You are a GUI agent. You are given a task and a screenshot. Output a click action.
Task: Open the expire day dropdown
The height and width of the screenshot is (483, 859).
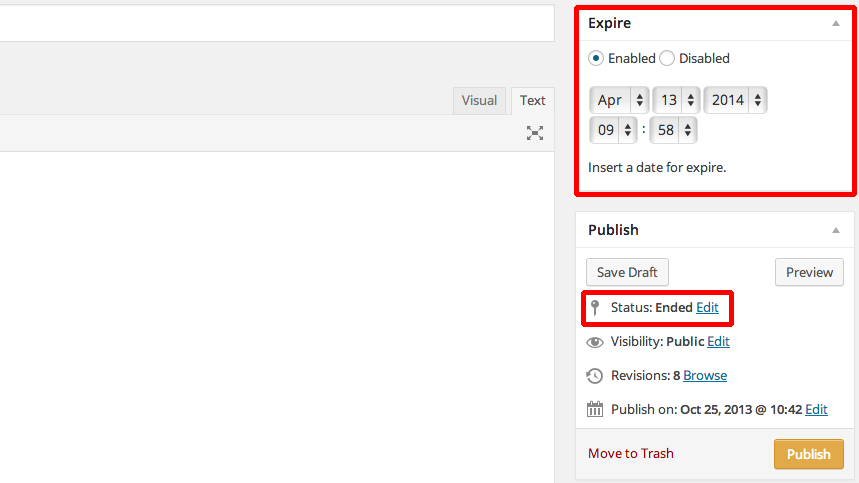pos(676,100)
